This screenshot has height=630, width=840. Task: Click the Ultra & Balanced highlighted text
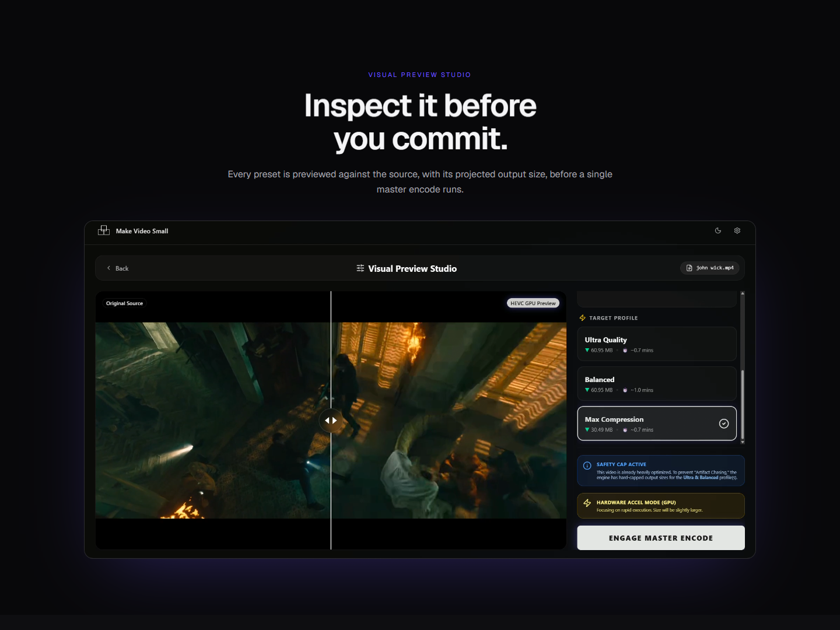coord(701,478)
